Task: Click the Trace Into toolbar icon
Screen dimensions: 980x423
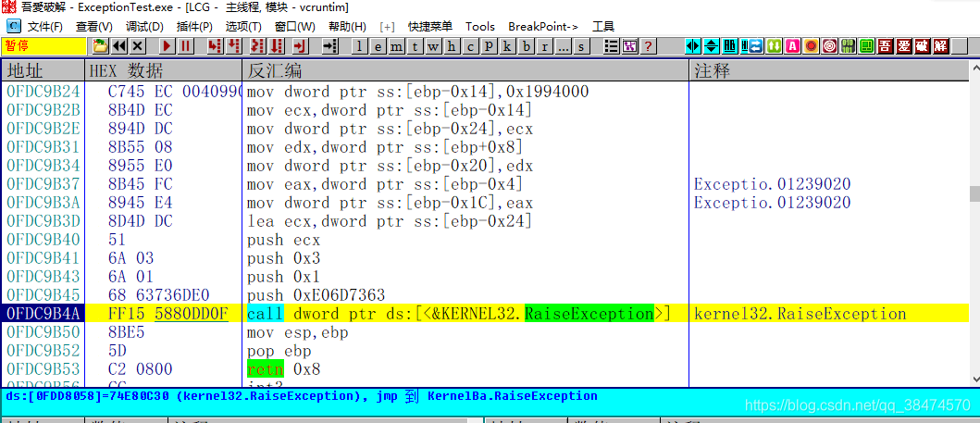Action: pos(257,45)
